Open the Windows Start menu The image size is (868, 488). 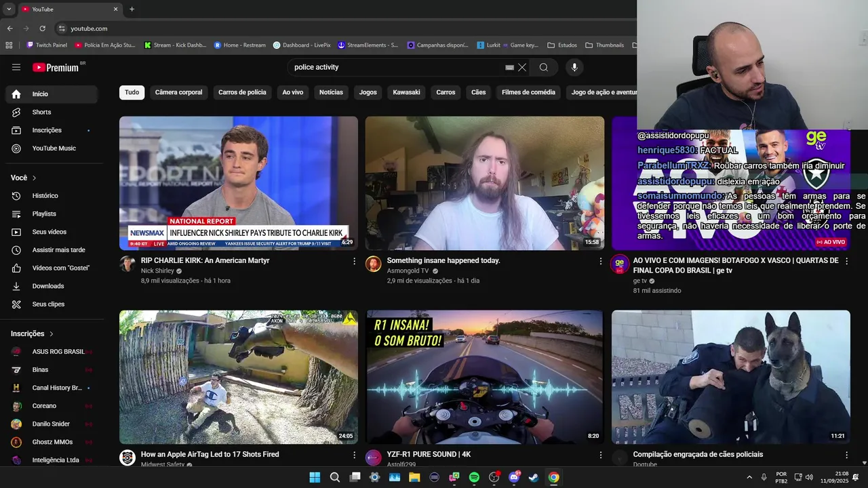pyautogui.click(x=315, y=477)
